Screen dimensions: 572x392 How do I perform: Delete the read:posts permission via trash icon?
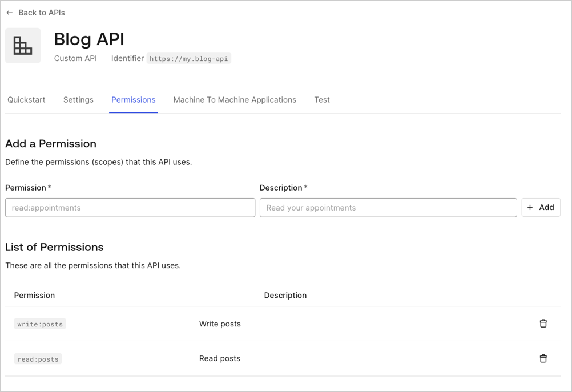point(543,358)
